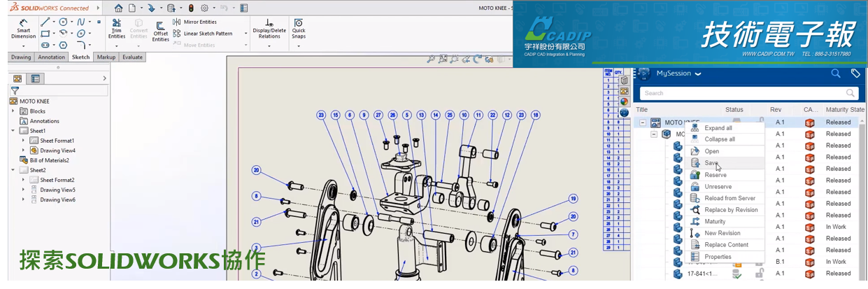Viewport: 868px width, 289px height.
Task: Click the tag icon in MySession header
Action: tap(855, 73)
